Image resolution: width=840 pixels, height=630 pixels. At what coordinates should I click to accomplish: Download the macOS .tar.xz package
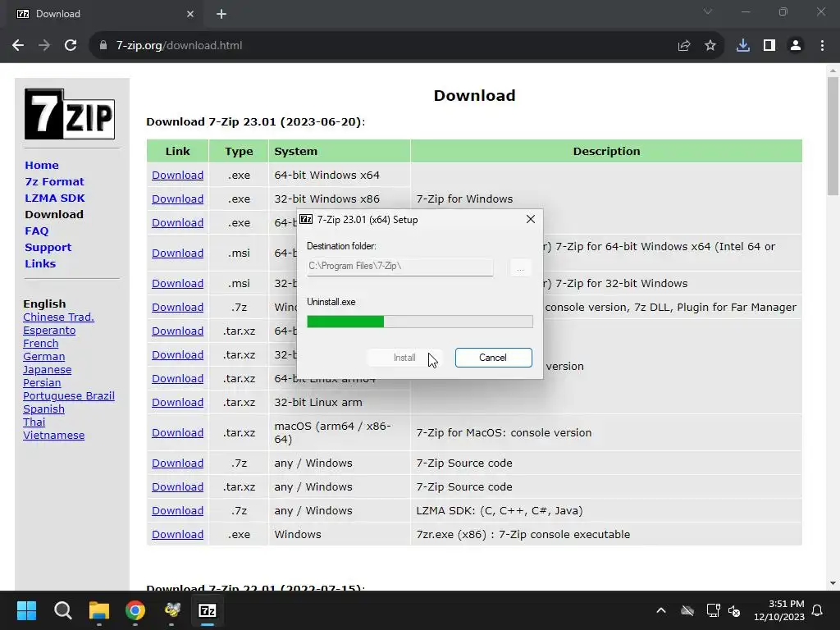click(x=177, y=433)
